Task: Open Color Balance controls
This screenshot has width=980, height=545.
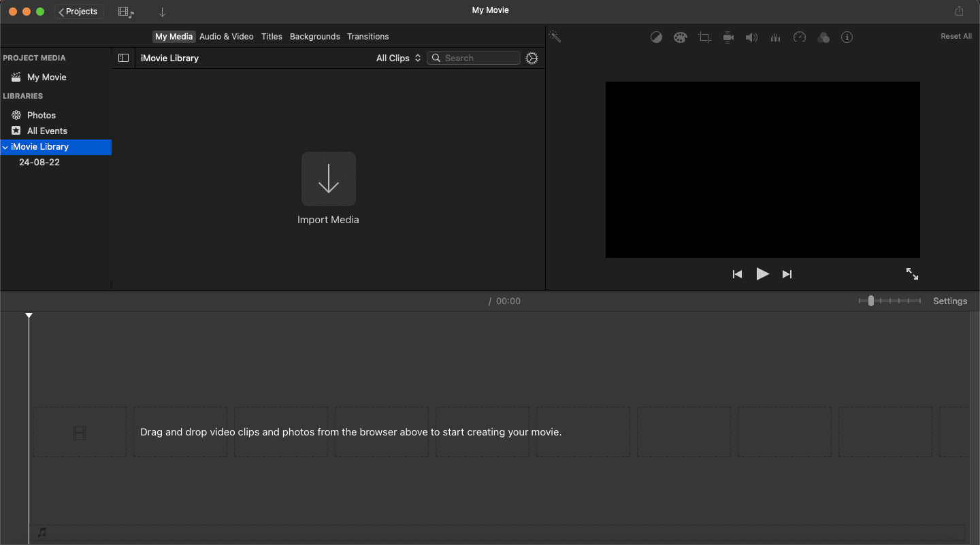Action: tap(656, 37)
